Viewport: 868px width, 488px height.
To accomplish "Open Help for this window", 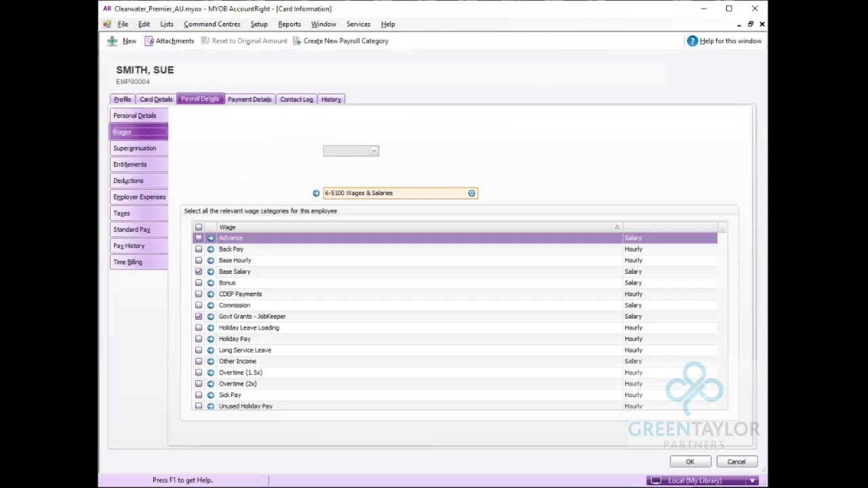I will (x=724, y=41).
